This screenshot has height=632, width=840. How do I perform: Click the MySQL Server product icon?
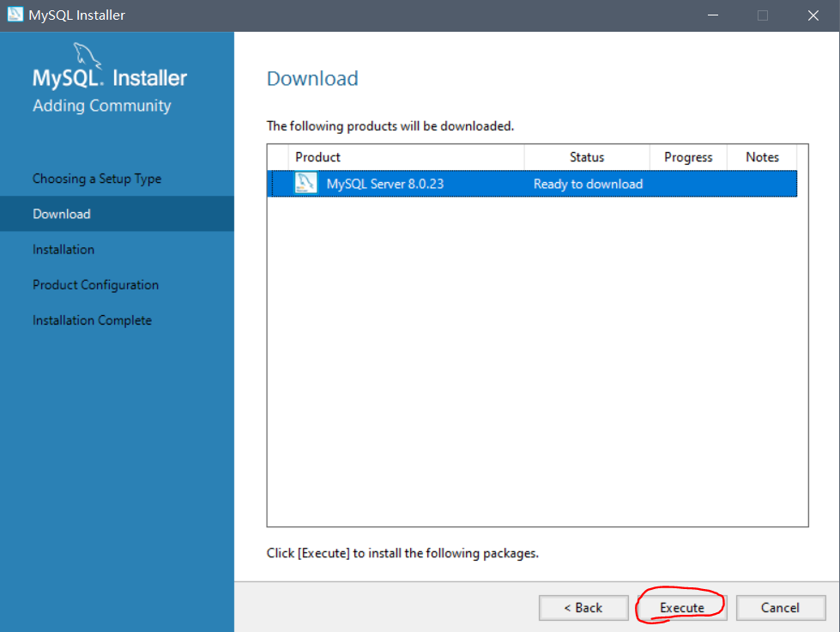[306, 183]
